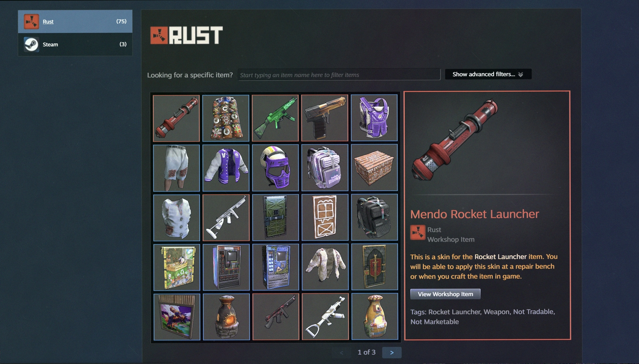Viewport: 639px width, 364px height.
Task: Go to the next inventory page
Action: click(392, 353)
